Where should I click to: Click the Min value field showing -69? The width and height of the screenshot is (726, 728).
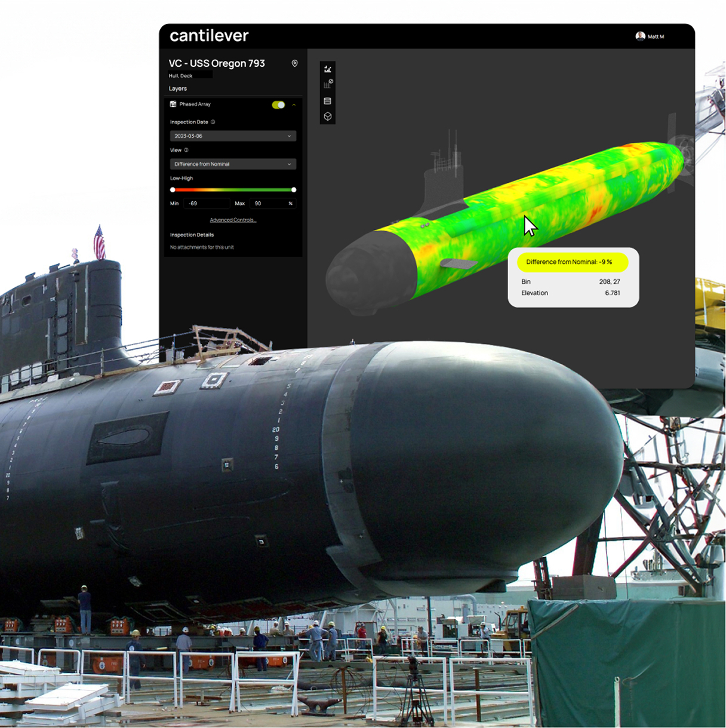(207, 204)
